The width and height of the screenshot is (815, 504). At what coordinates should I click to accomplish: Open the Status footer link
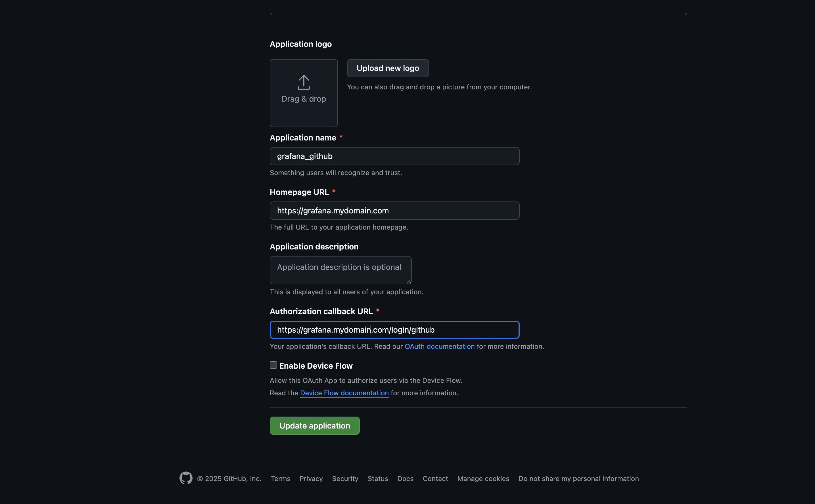tap(377, 479)
